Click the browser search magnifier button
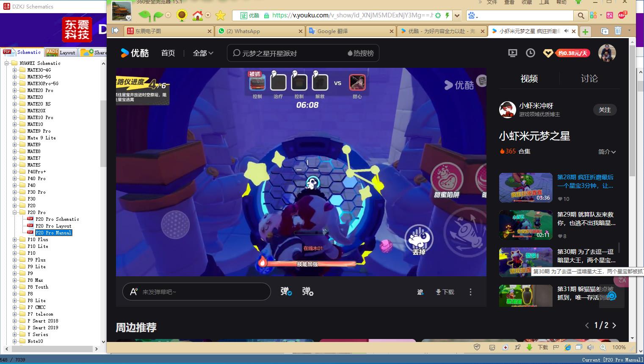Viewport: 644px width, 364px height. [x=580, y=16]
